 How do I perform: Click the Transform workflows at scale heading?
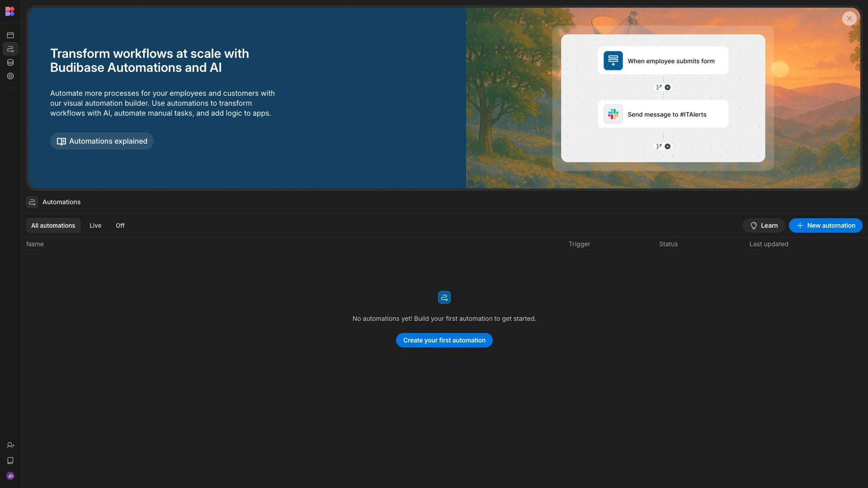tap(150, 61)
